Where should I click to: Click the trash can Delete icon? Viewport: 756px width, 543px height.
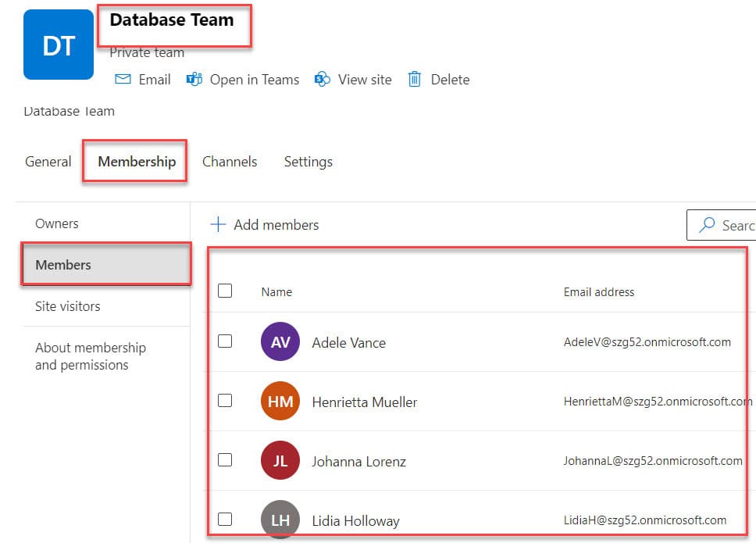(x=415, y=79)
